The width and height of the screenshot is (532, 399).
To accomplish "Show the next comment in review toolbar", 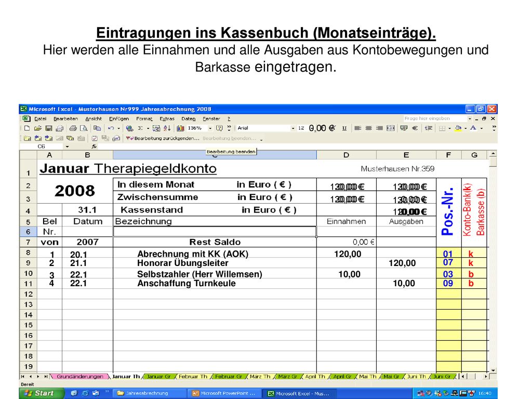I will coord(48,138).
